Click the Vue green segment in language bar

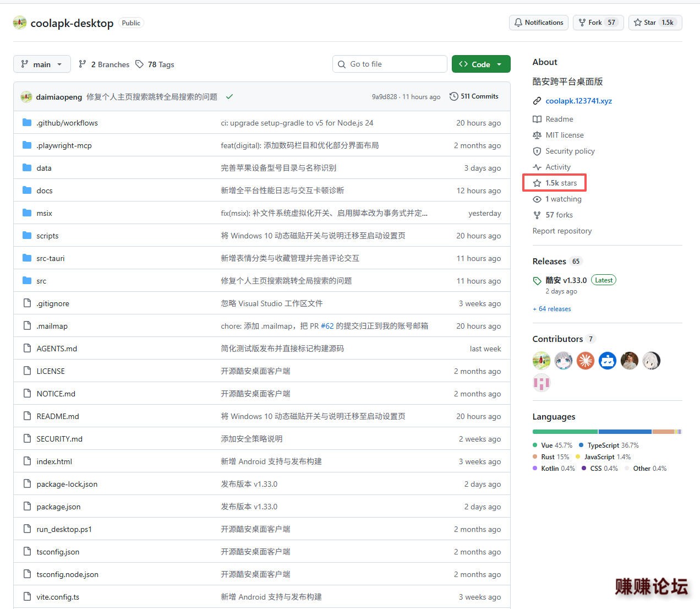(565, 432)
